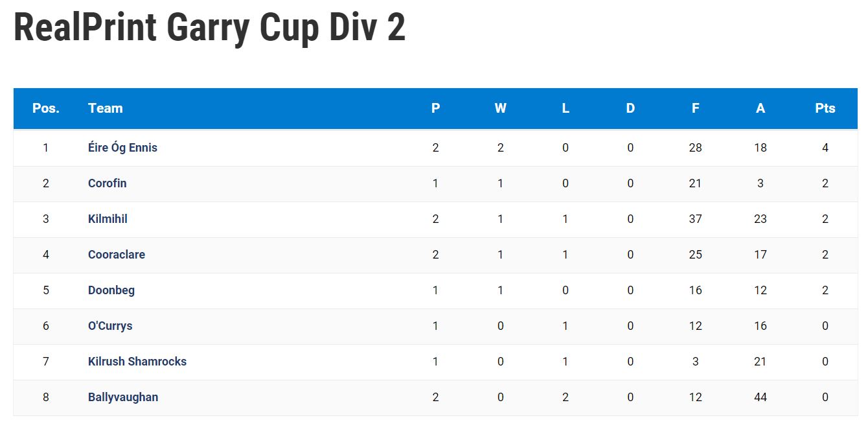
Task: Click Ballyvaughan's 44 against score cell
Action: [x=760, y=397]
